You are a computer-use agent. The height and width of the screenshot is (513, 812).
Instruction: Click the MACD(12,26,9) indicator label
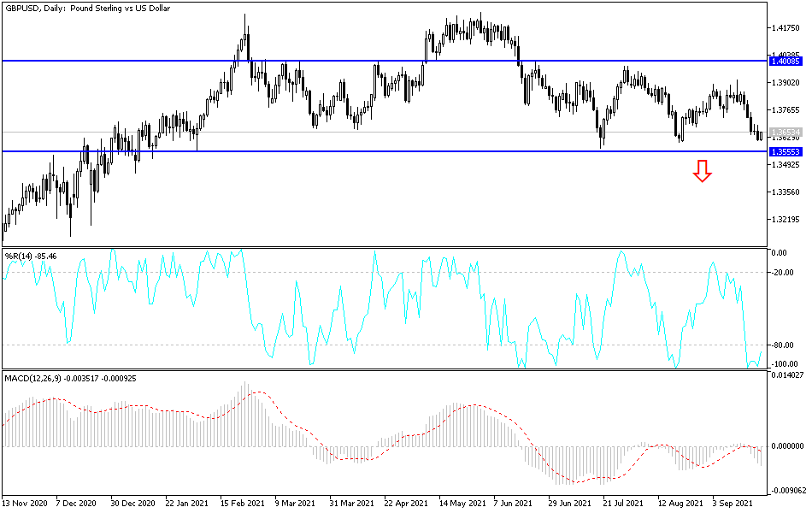(x=38, y=376)
